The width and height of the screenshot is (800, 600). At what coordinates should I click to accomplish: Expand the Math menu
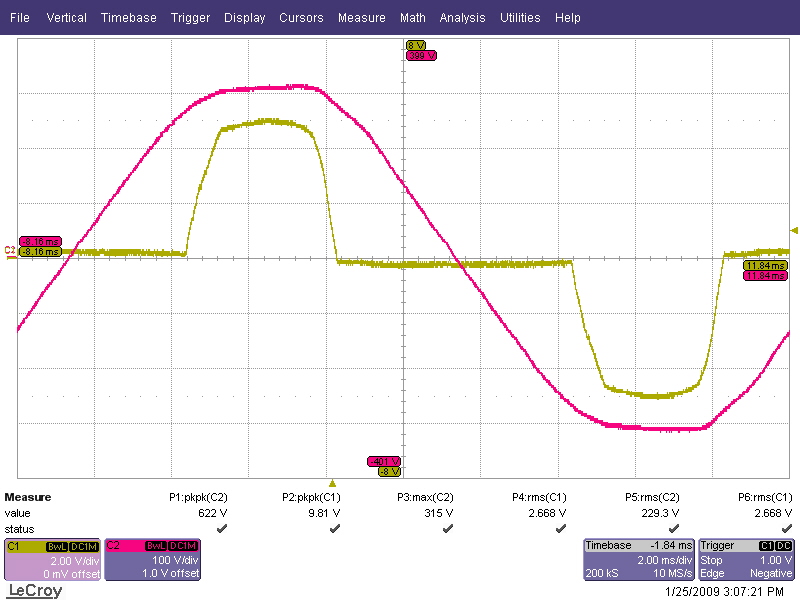(412, 18)
